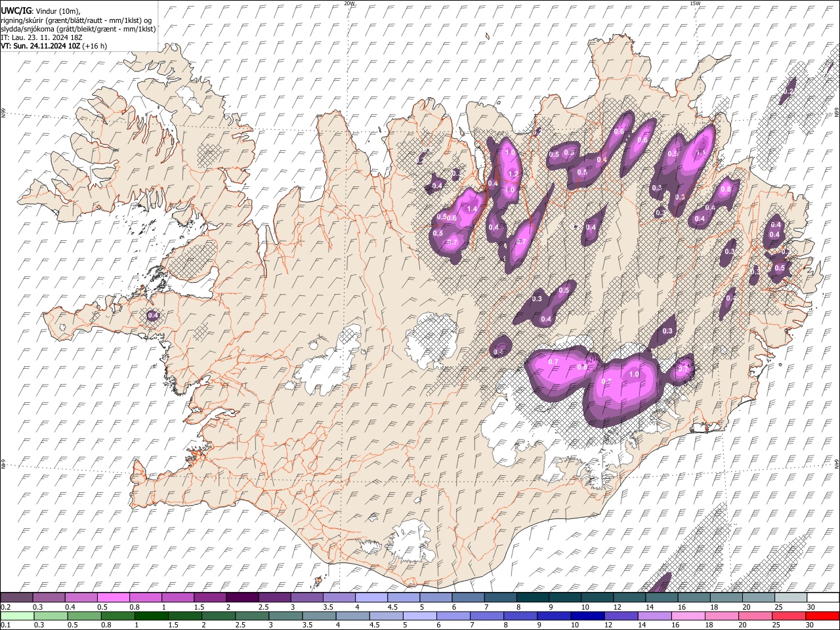Click the 1.4 snowfall value on the map

click(x=472, y=209)
